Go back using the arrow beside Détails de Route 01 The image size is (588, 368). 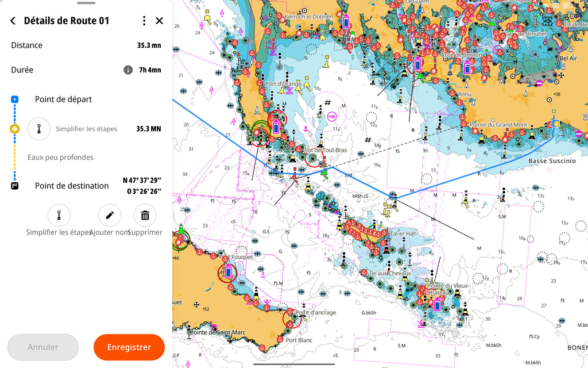pyautogui.click(x=13, y=21)
